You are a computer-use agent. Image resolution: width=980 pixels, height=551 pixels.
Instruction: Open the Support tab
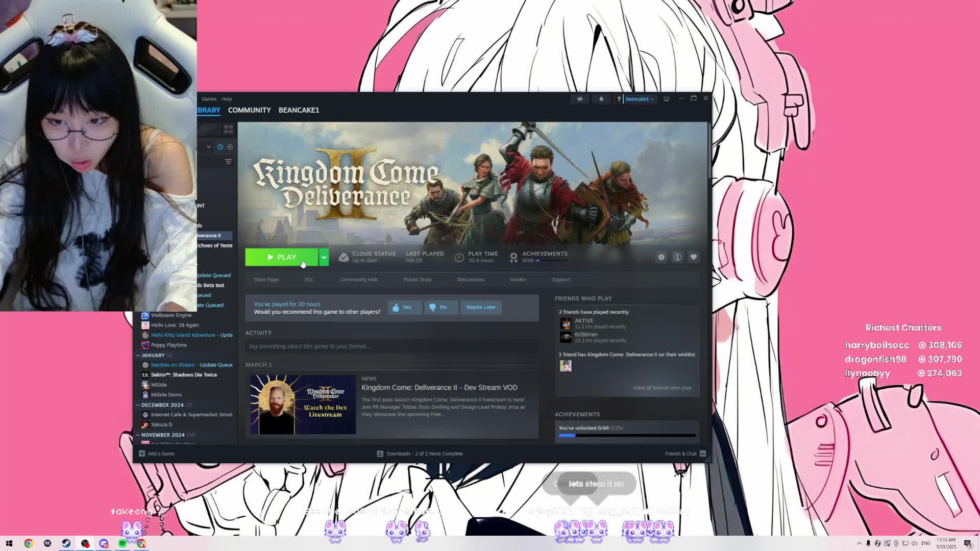(x=561, y=280)
